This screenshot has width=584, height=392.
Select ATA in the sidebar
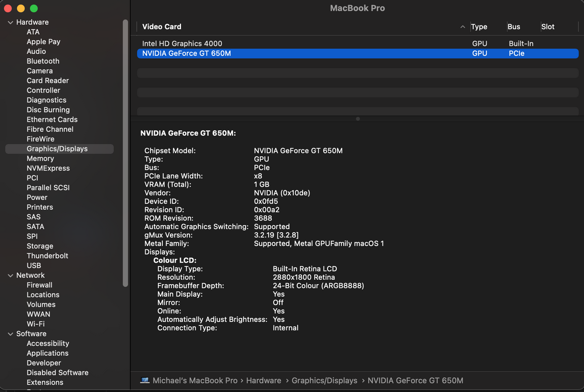(33, 32)
